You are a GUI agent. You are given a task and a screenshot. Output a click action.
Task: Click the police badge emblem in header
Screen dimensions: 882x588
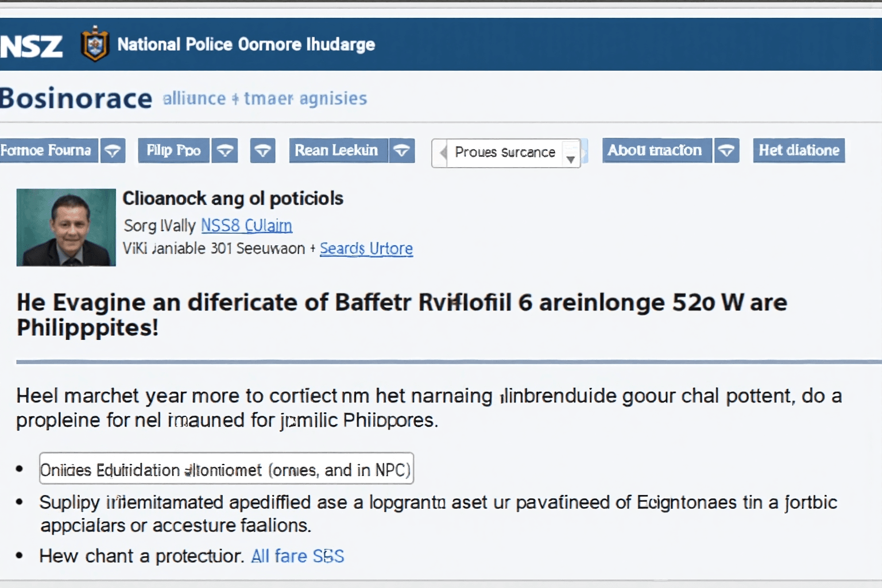[x=95, y=44]
